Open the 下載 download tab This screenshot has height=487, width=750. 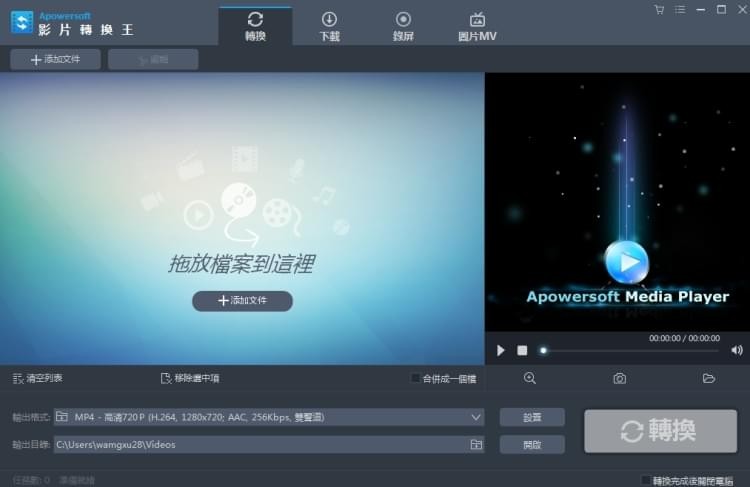click(329, 26)
